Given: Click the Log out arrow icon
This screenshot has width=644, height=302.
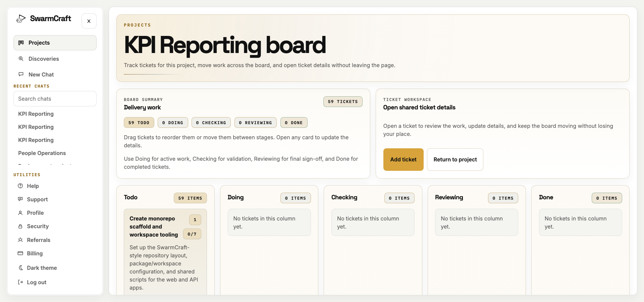Looking at the screenshot, I should (20, 282).
